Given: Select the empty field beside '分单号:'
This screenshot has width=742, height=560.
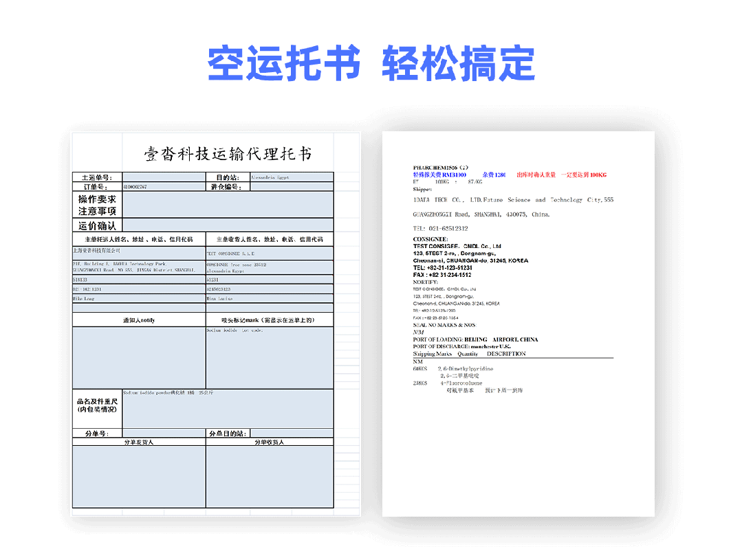Looking at the screenshot, I should coord(164,434).
